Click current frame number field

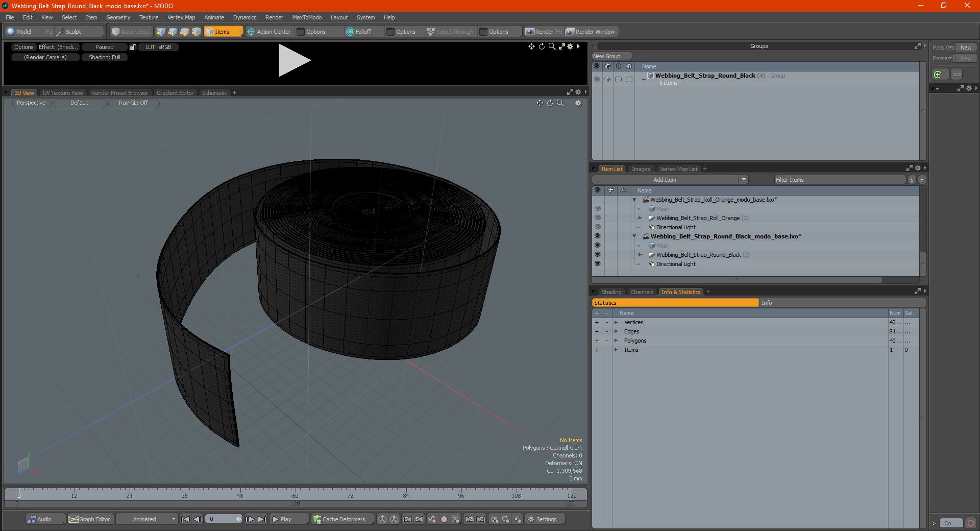(221, 519)
